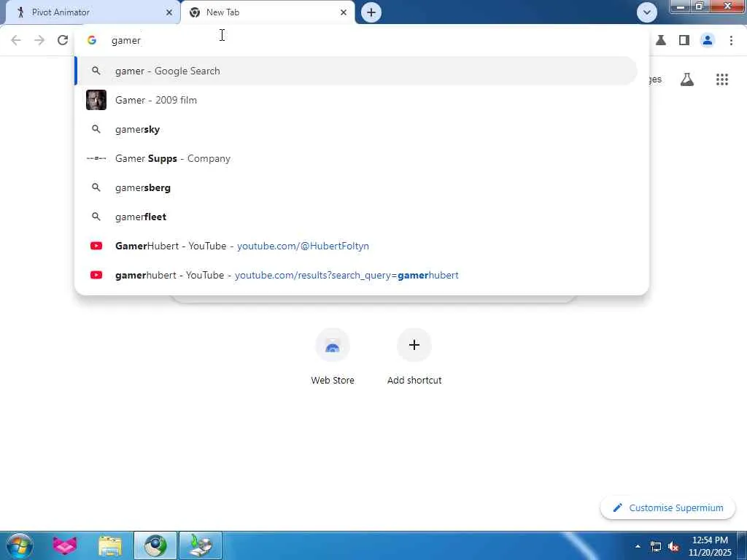Open the pink cat taskbar app
This screenshot has width=747, height=560.
(65, 545)
